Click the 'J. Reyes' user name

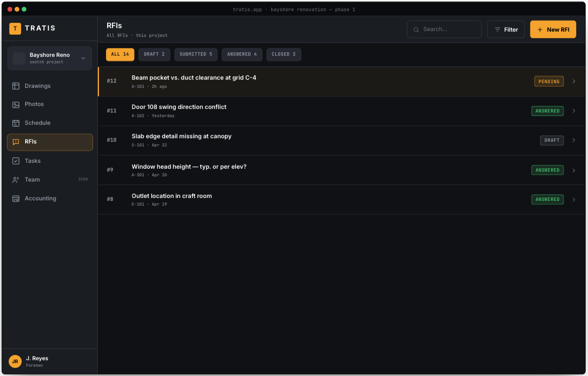coord(37,358)
